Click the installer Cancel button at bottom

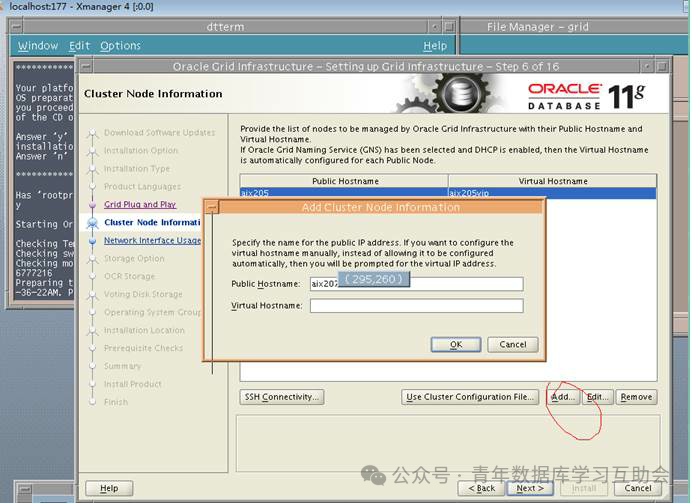(x=638, y=488)
